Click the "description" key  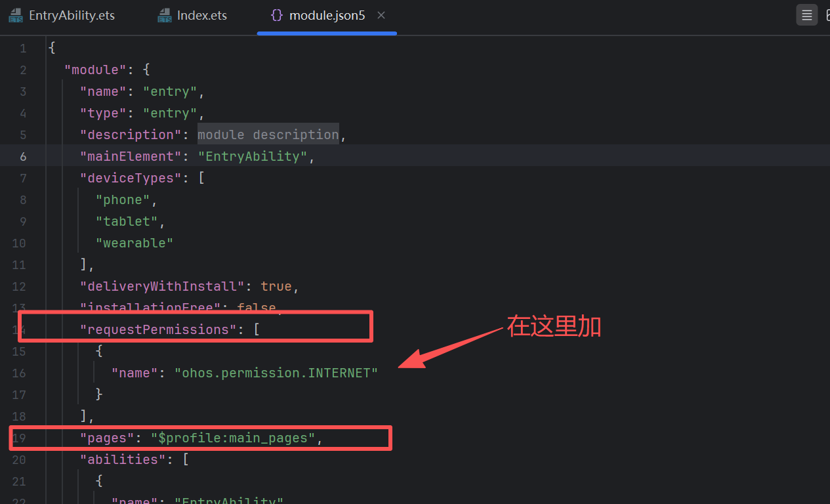pos(131,135)
